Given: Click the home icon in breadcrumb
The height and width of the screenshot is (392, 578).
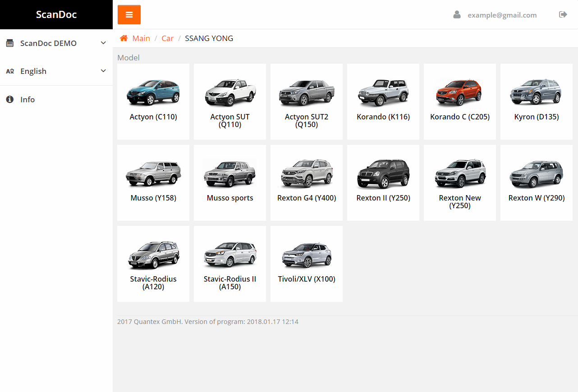Looking at the screenshot, I should (x=124, y=38).
